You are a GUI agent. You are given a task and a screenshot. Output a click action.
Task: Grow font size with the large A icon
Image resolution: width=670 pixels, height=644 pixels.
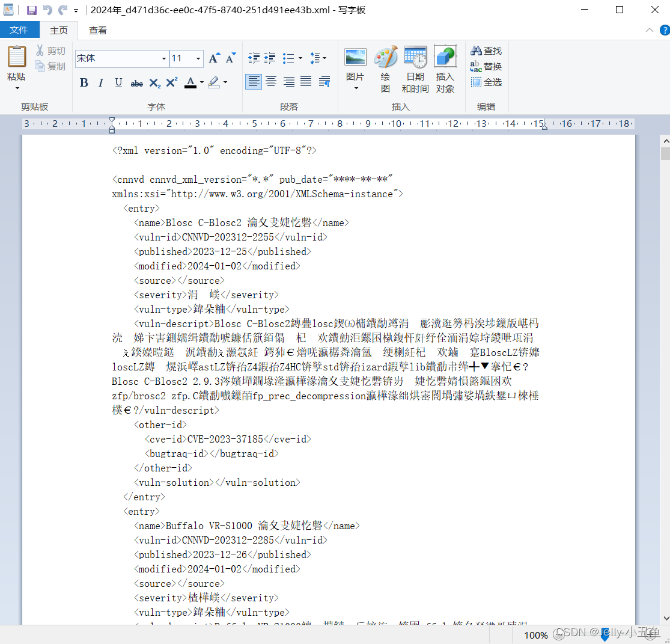click(x=214, y=58)
